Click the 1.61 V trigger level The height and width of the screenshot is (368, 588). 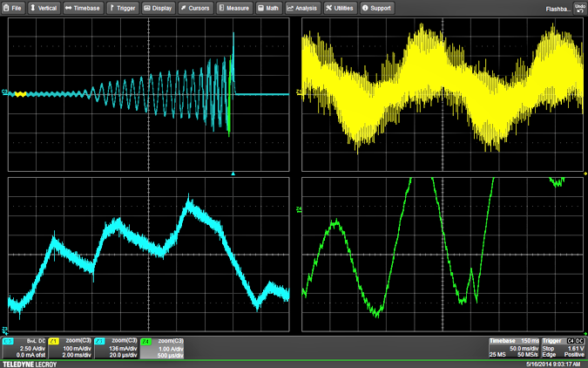click(x=576, y=349)
